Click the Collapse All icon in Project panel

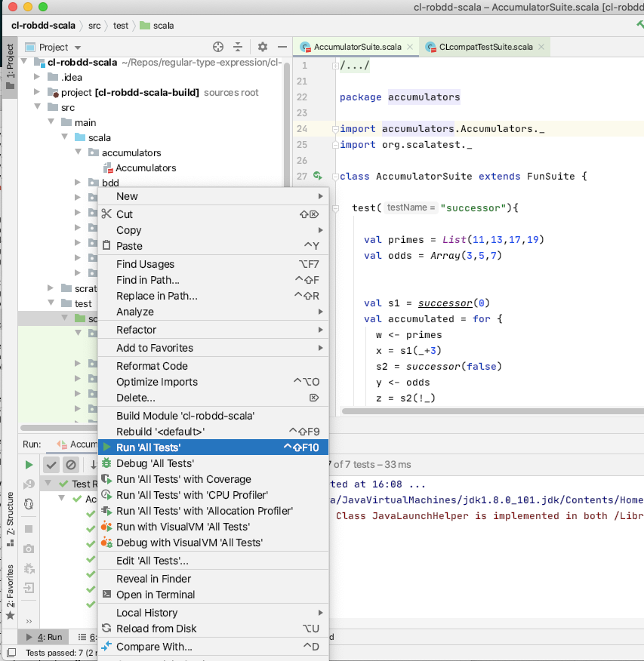(239, 47)
